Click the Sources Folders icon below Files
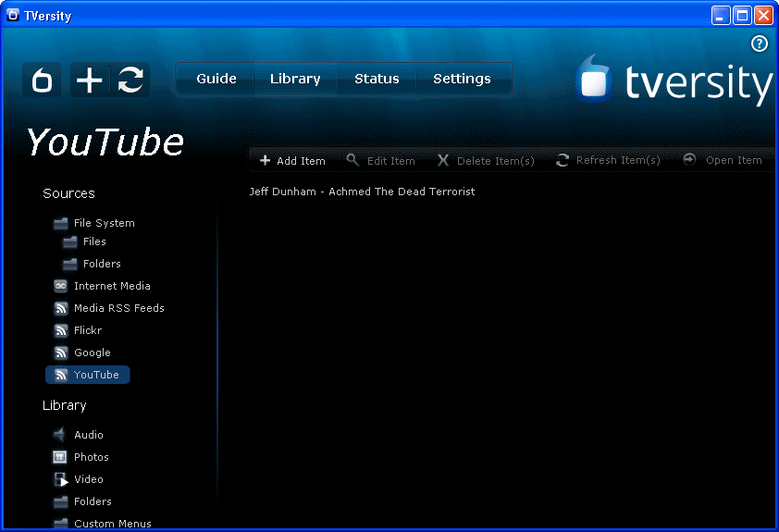The image size is (779, 532). (70, 264)
